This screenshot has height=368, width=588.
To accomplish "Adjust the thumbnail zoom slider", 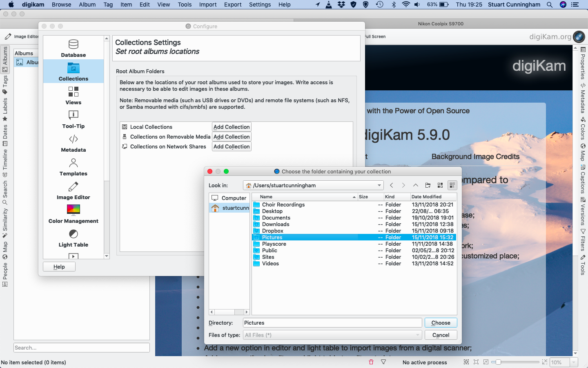I will (x=498, y=362).
